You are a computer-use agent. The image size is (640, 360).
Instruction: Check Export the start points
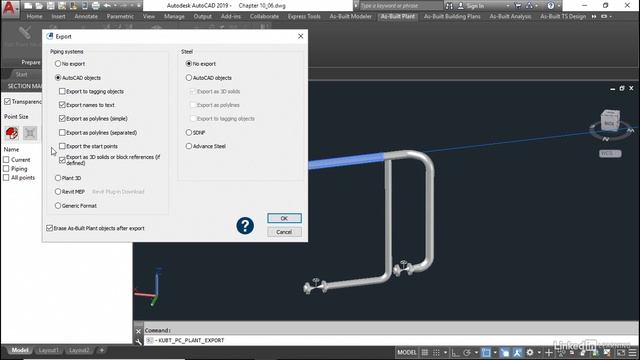pos(62,146)
